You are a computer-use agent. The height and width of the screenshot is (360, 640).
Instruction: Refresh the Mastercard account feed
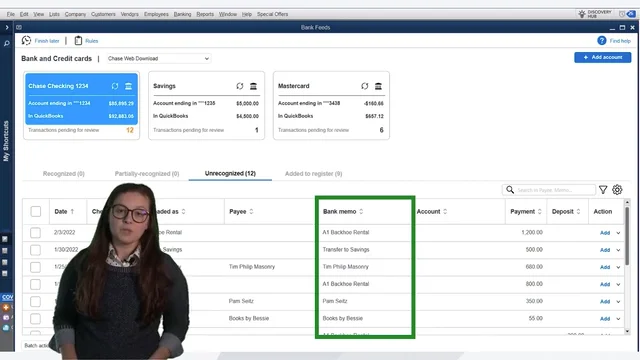click(x=365, y=86)
